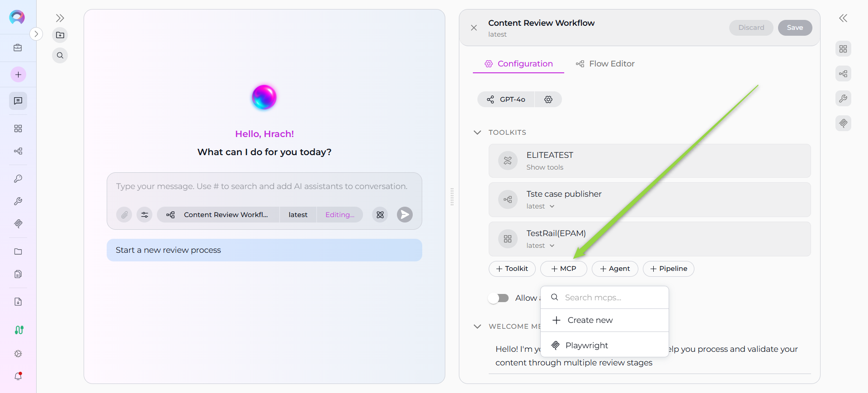The image size is (868, 393).
Task: Collapse the WELCOME MESSAGE section
Action: pyautogui.click(x=477, y=327)
